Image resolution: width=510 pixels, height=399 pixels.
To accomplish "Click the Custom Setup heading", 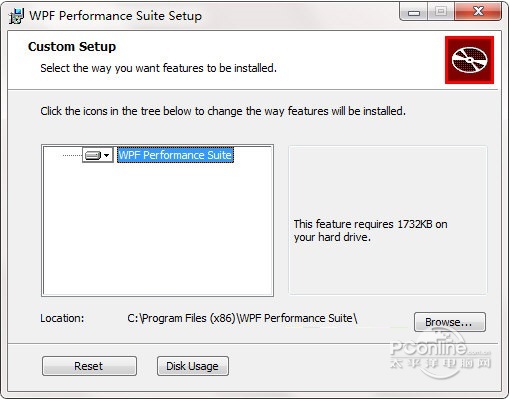I will 72,47.
